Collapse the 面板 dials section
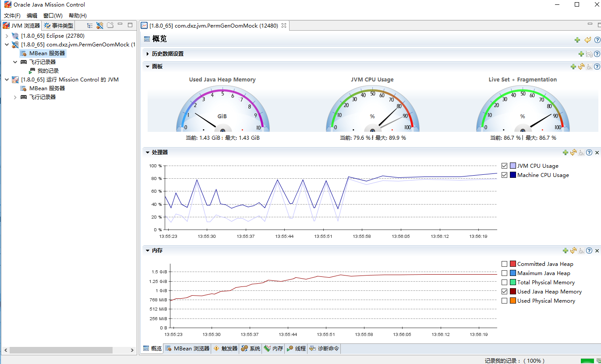 tap(148, 67)
